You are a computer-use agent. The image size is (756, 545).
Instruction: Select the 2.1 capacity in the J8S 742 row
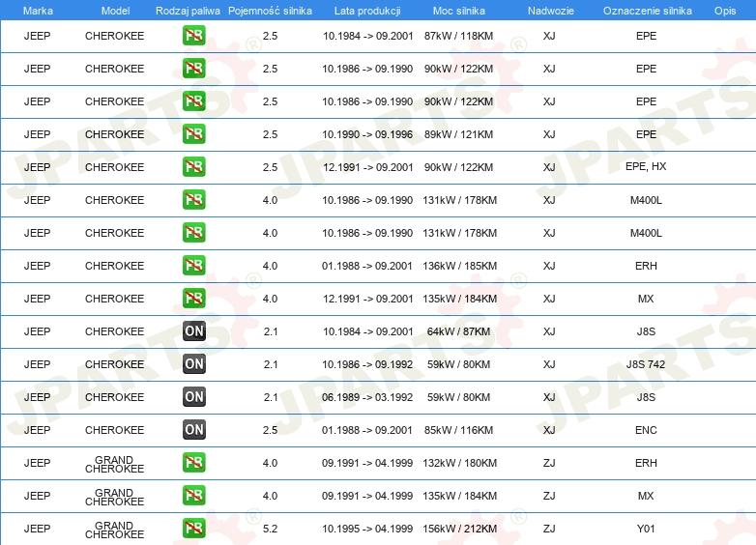[271, 364]
